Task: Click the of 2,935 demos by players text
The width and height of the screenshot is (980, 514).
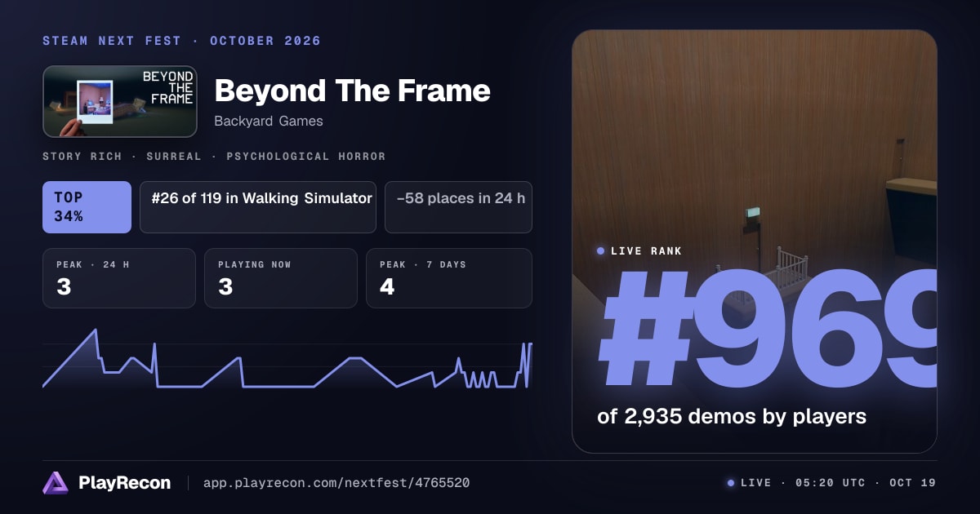Action: [732, 416]
